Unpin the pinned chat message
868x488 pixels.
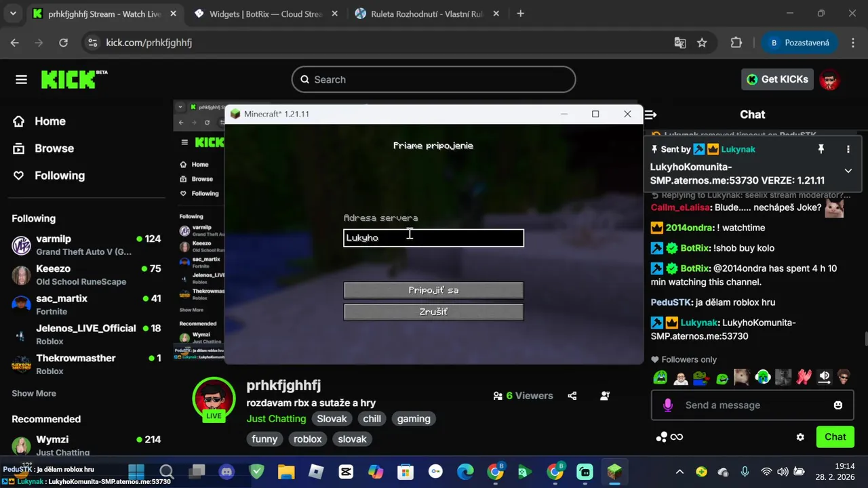coord(821,149)
